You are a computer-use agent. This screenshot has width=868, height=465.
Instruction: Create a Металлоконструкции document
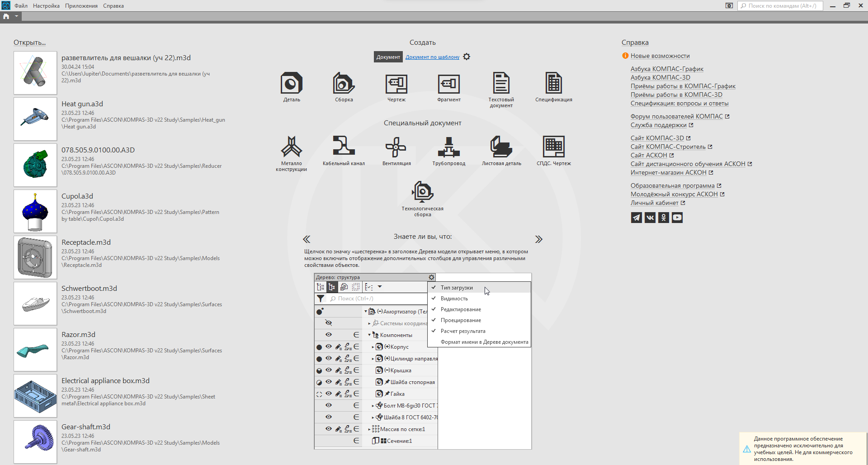(292, 153)
